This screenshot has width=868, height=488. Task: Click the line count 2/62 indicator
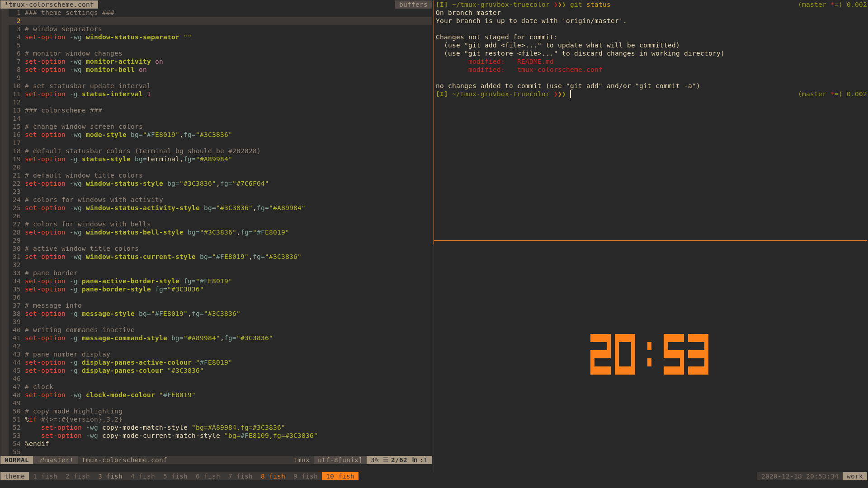398,460
